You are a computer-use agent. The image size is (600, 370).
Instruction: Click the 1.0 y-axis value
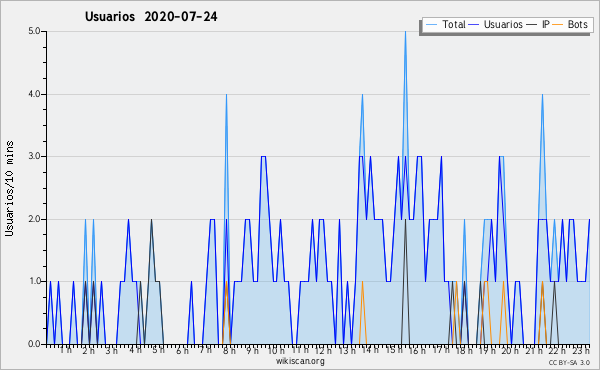[34, 281]
